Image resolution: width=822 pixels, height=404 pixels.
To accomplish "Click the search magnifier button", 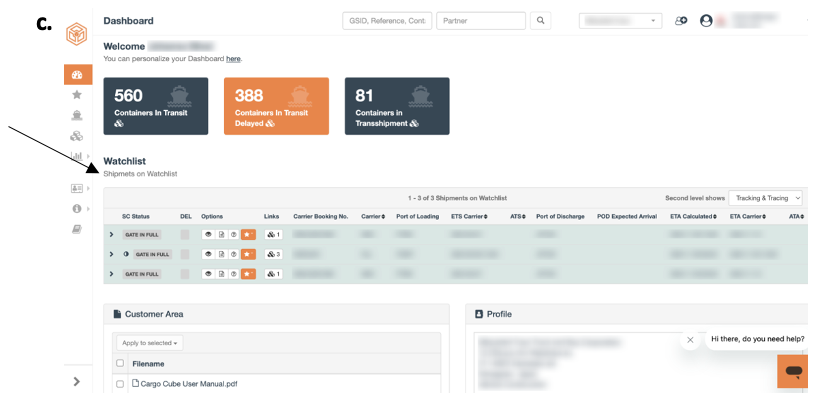I will coord(540,21).
